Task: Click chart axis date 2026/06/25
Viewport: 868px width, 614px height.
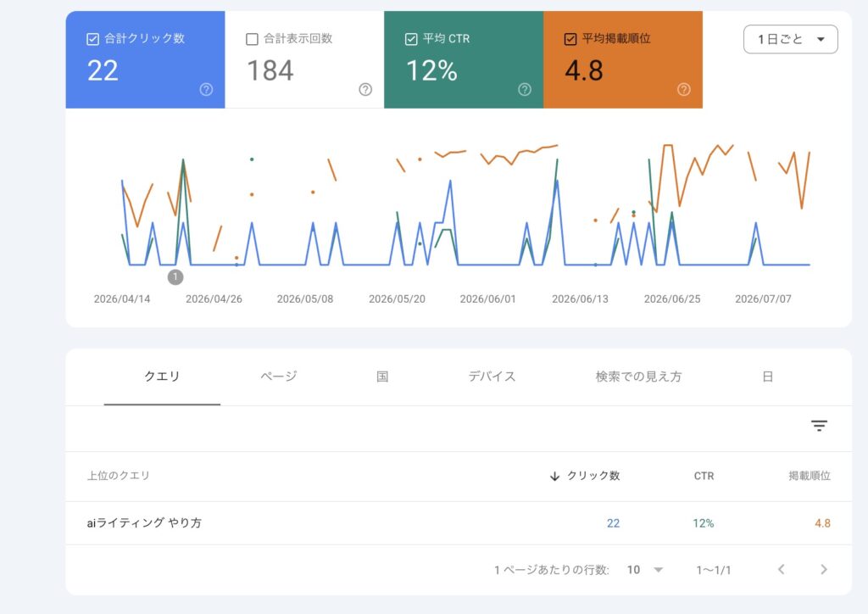Action: click(x=672, y=299)
